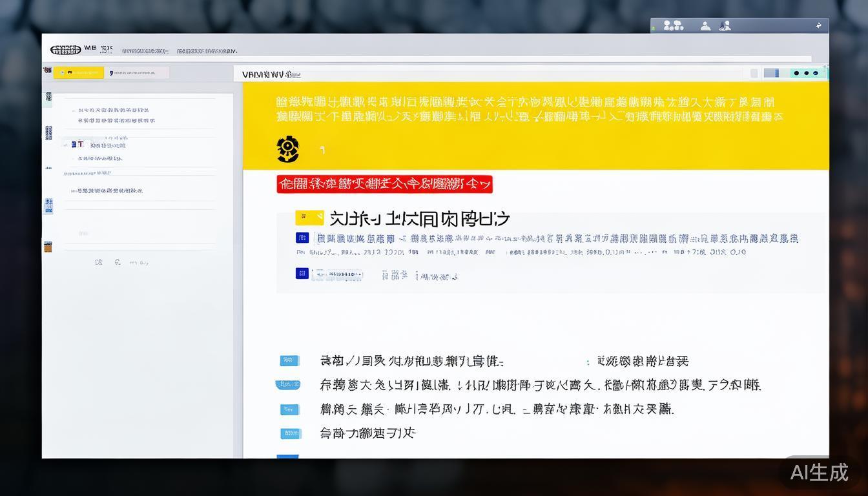
Task: Click the orange square icon in the left sidebar
Action: pyautogui.click(x=47, y=246)
